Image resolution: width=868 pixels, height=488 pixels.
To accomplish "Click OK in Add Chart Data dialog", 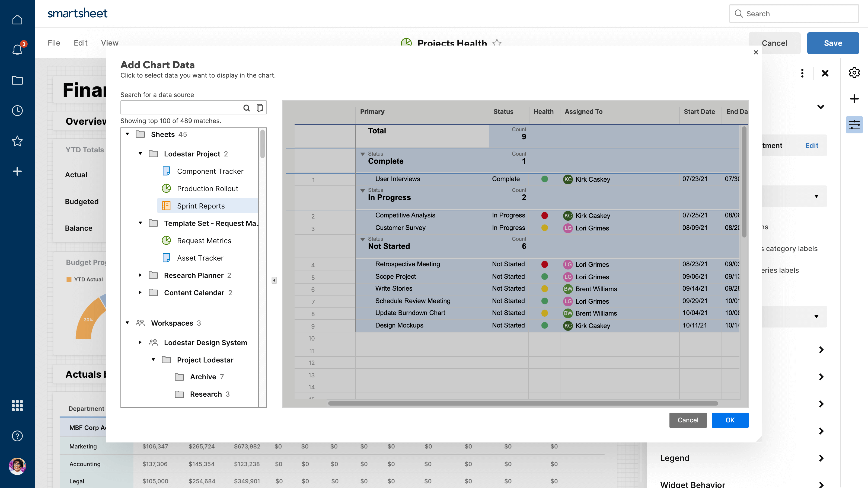I will (x=730, y=420).
